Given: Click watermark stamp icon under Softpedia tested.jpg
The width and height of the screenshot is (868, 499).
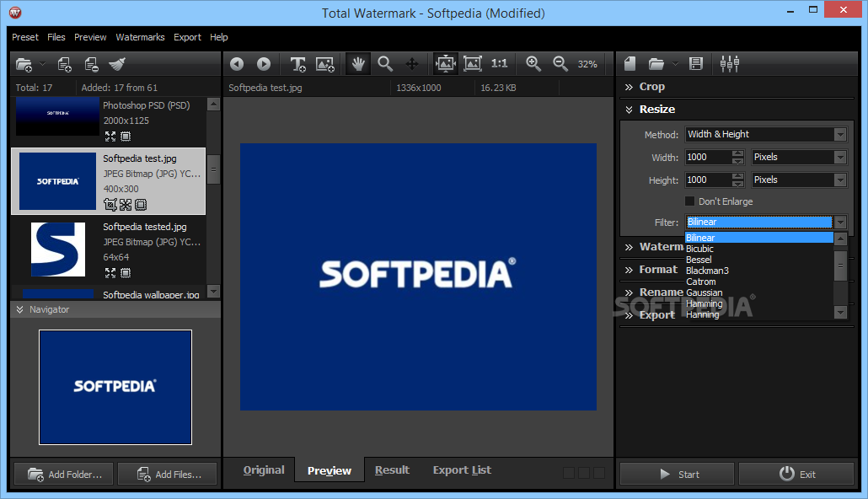Looking at the screenshot, I should click(x=126, y=273).
